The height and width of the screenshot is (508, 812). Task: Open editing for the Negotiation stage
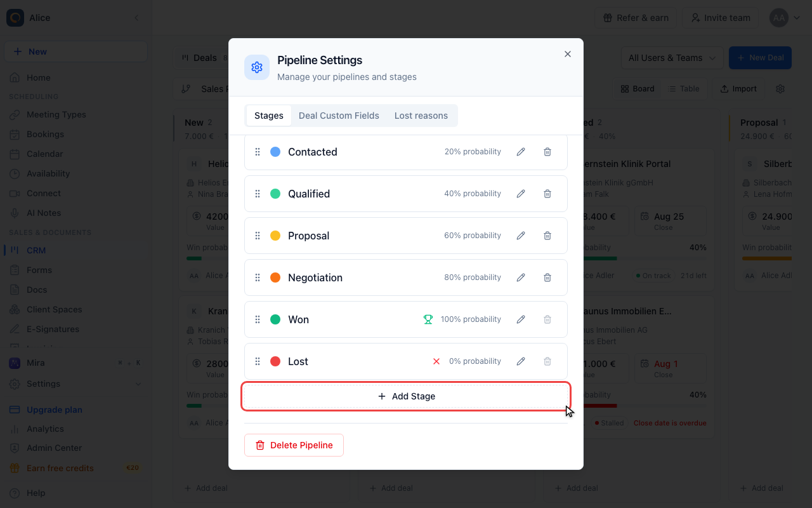(x=521, y=277)
